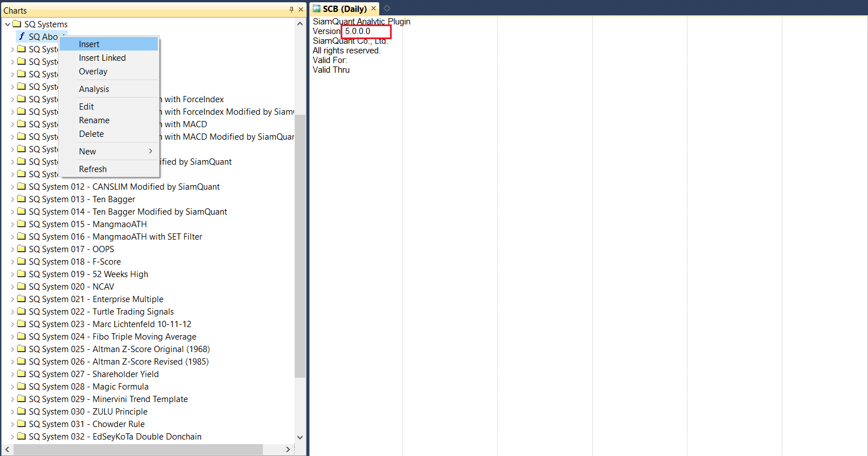Expand SQ System 030 - ZULU Principle node

[12, 412]
